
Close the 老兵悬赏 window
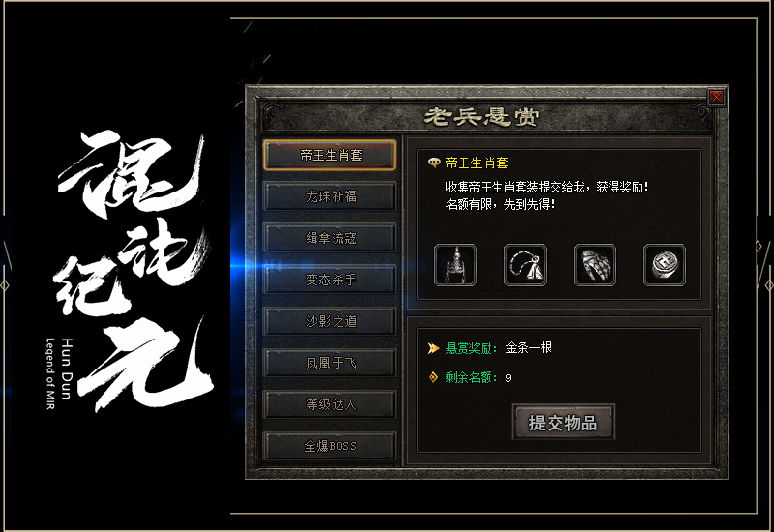(716, 97)
